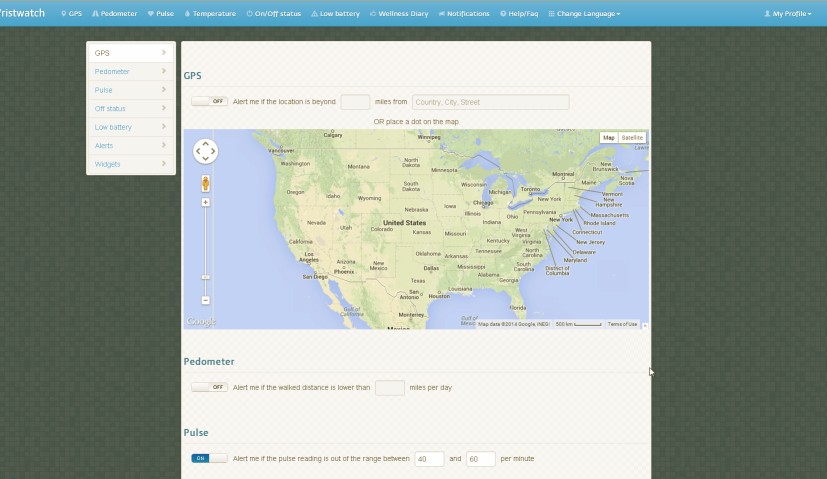Switch the map to Map view
This screenshot has width=827, height=479.
pyautogui.click(x=609, y=138)
